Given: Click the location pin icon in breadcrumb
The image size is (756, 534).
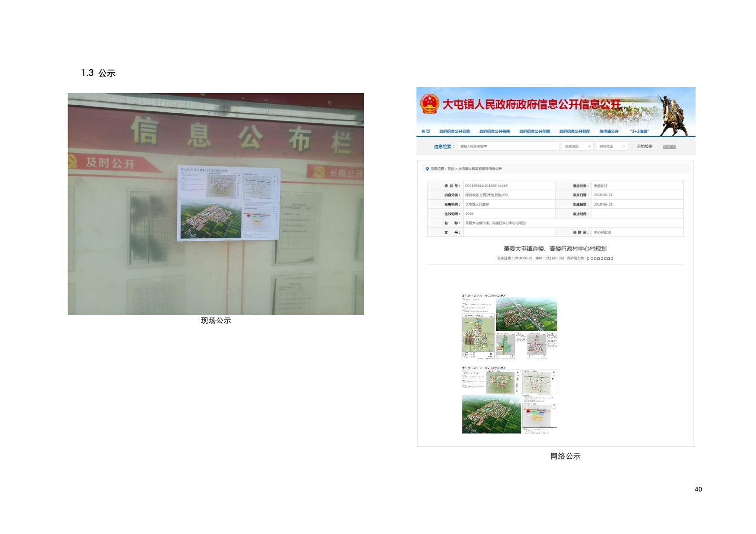Looking at the screenshot, I should (427, 168).
